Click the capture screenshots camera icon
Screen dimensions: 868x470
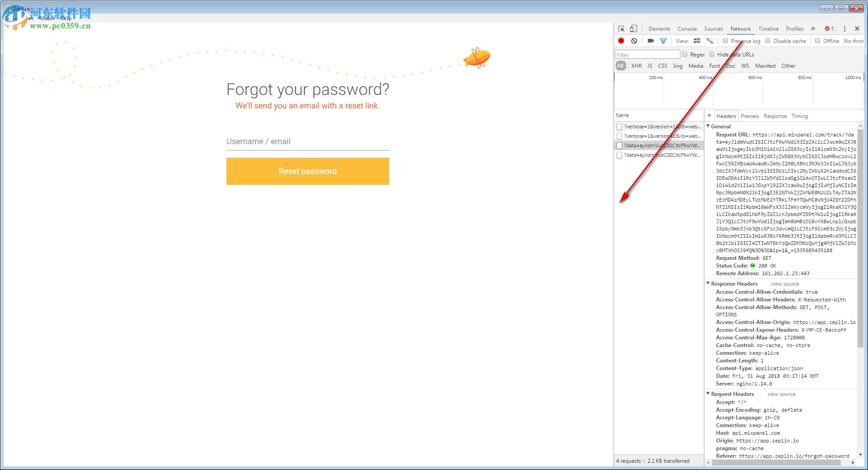[651, 41]
